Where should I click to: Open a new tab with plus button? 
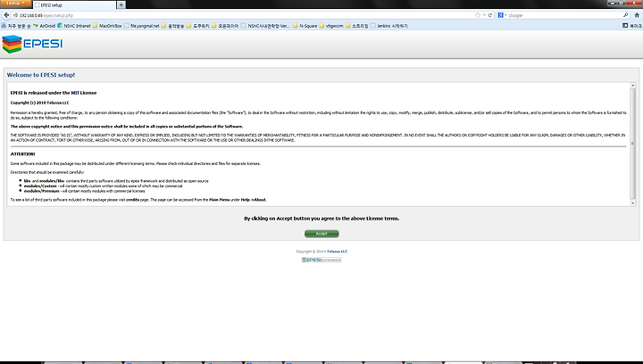tap(121, 5)
